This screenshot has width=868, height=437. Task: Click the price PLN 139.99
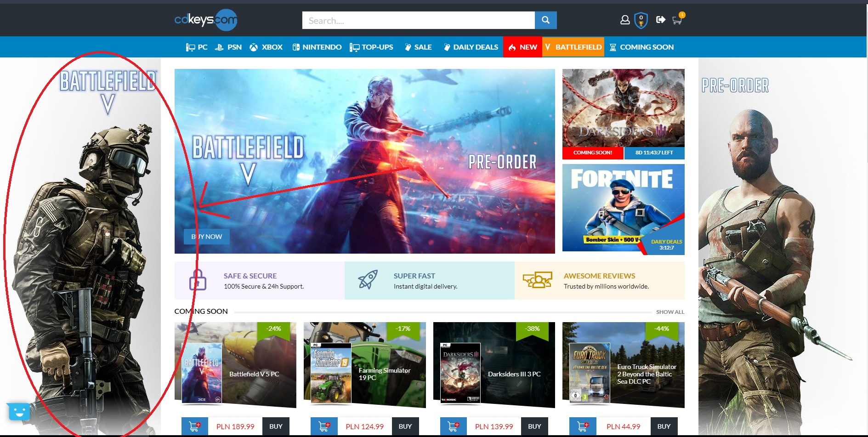[x=494, y=426]
